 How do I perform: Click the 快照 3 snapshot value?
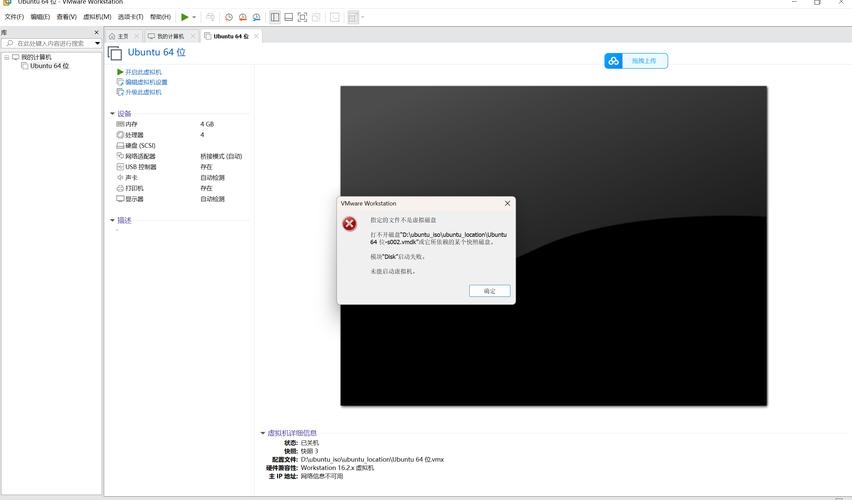pyautogui.click(x=309, y=451)
